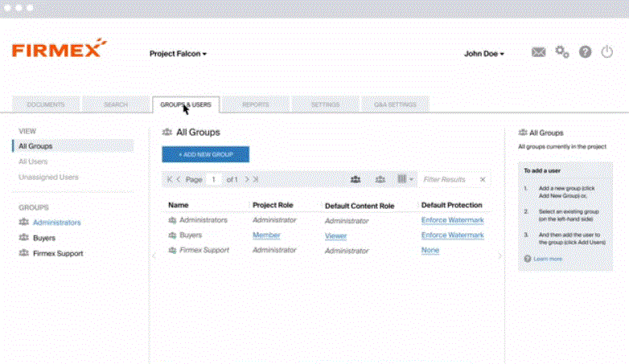This screenshot has height=364, width=629.
Task: Click the right panel collapse arrow
Action: (499, 256)
